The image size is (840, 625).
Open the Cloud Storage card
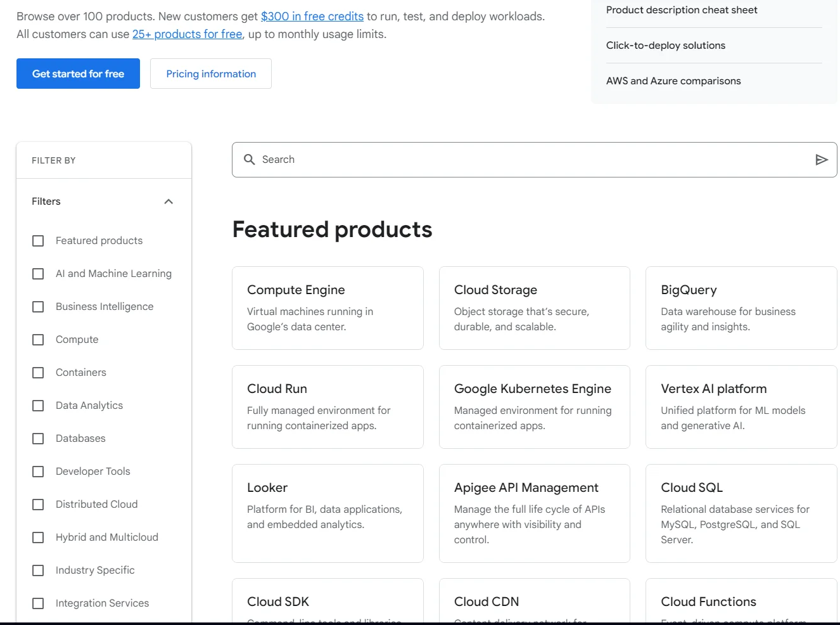[535, 308]
